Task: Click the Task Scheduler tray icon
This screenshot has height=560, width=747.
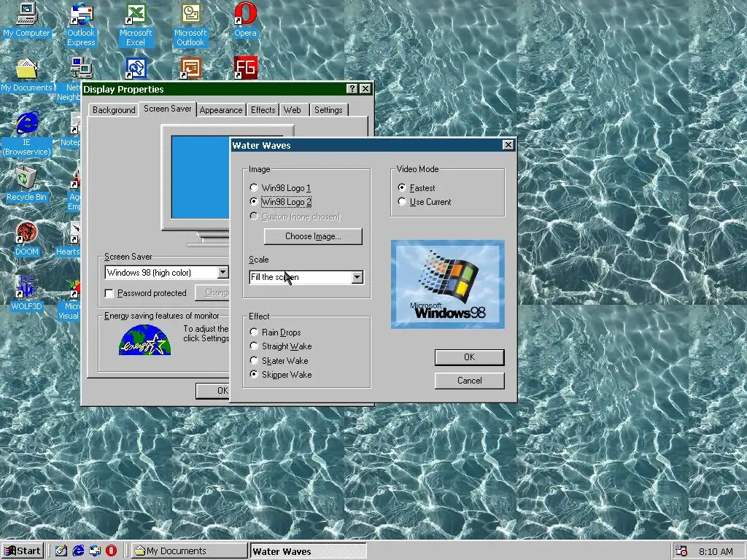Action: (681, 551)
